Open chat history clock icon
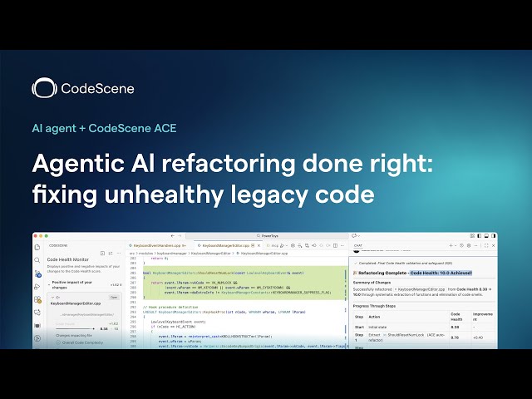The width and height of the screenshot is (532, 399). coord(461,245)
